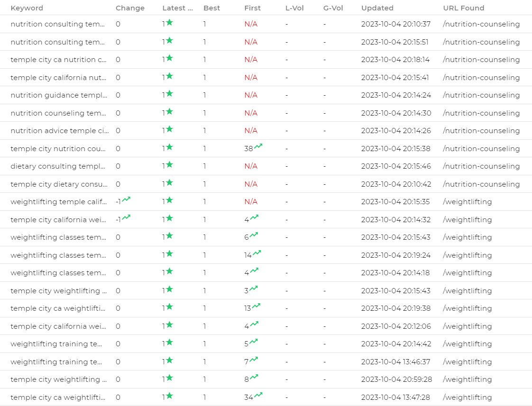Sort by the Updated column header
This screenshot has height=406, width=532.
point(377,8)
